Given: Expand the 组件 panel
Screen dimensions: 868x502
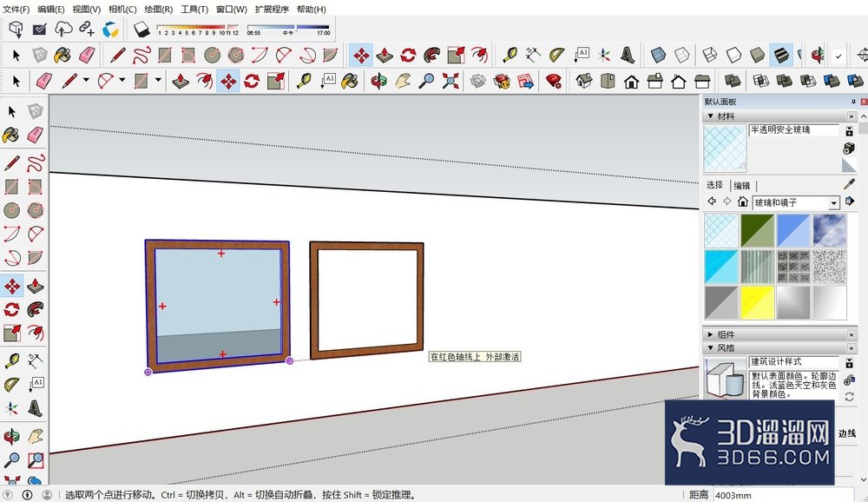Looking at the screenshot, I should [710, 334].
